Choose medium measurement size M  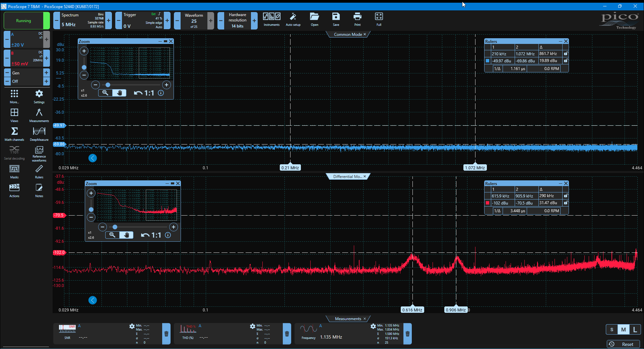(624, 330)
